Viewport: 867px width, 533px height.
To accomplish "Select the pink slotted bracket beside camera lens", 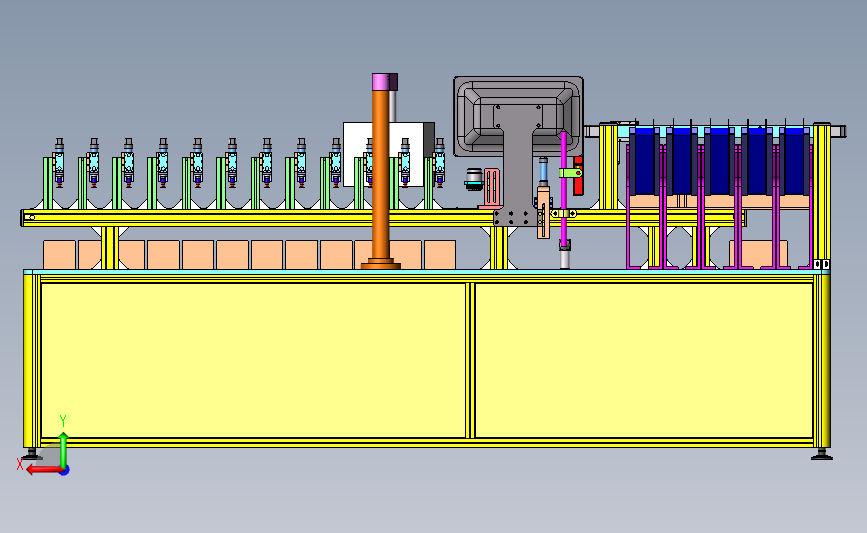I will pyautogui.click(x=492, y=188).
